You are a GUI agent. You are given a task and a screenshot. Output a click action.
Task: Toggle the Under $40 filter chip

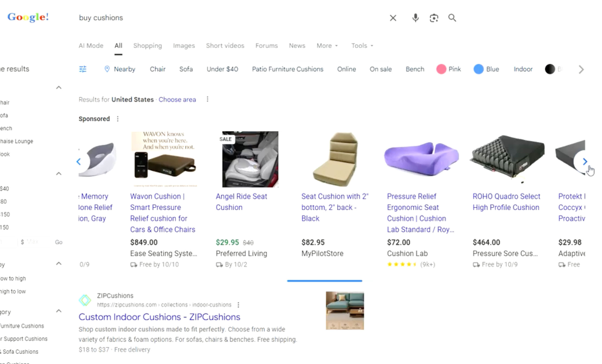[222, 69]
